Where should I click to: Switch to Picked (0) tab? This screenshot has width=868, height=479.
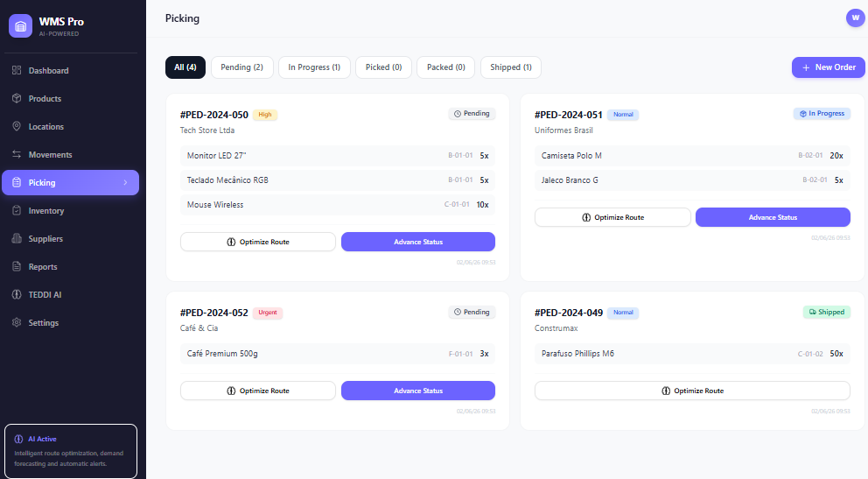tap(383, 67)
